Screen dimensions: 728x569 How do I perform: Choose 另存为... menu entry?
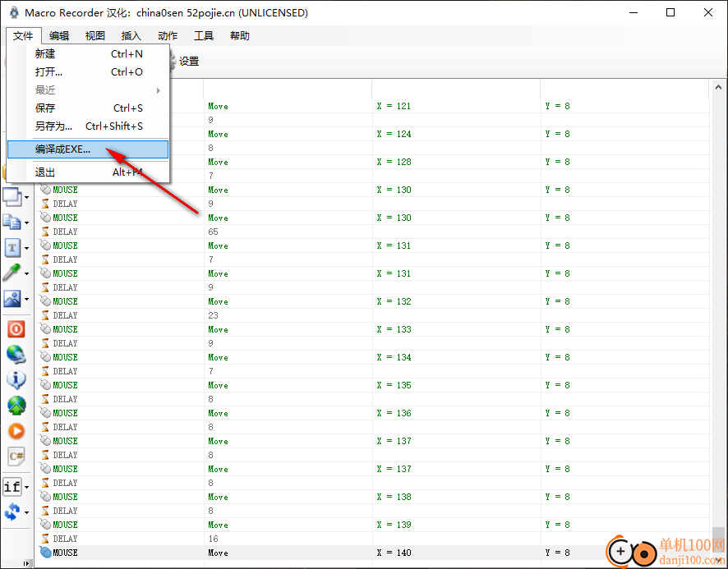coord(88,126)
